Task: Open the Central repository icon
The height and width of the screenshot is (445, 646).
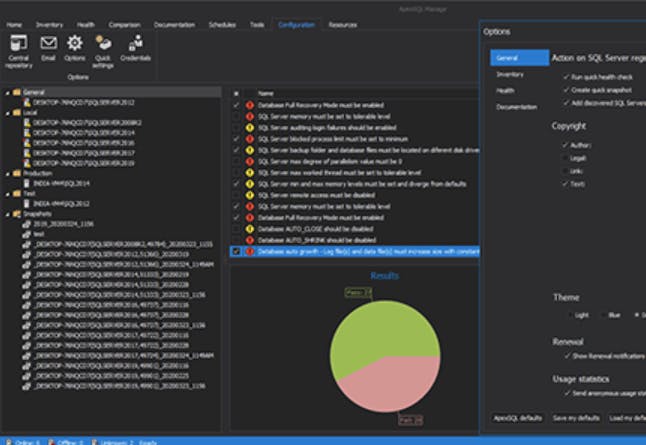Action: point(19,43)
